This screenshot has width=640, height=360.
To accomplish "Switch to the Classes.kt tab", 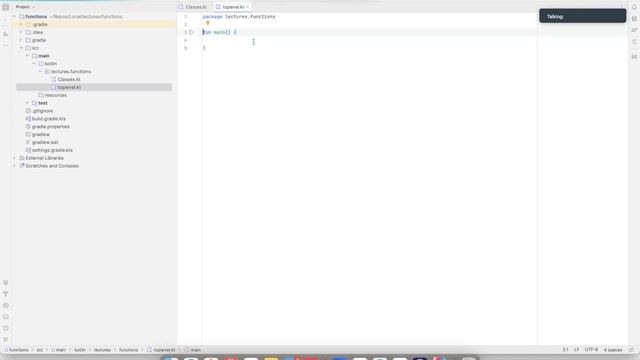I will (x=193, y=7).
